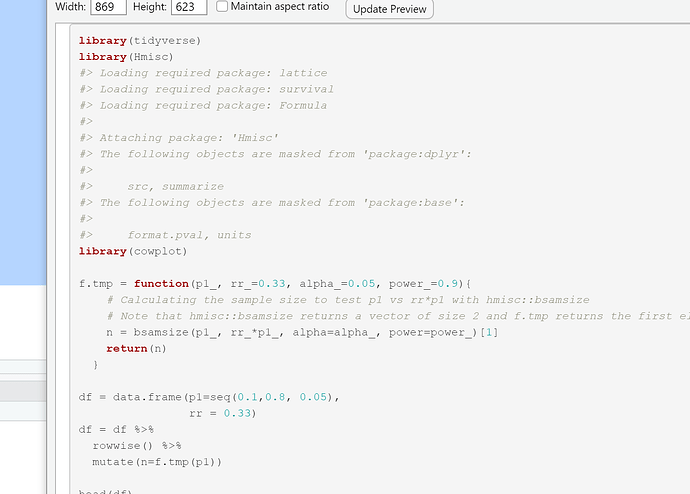Tick the Maintain aspect ratio checkbox

[222, 7]
